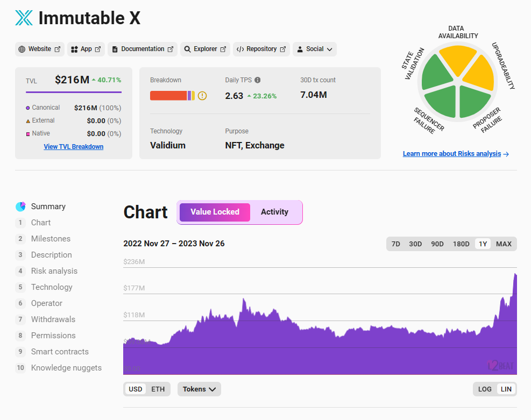Click the Validium technology text
Screen dimensions: 531x420
tap(168, 146)
